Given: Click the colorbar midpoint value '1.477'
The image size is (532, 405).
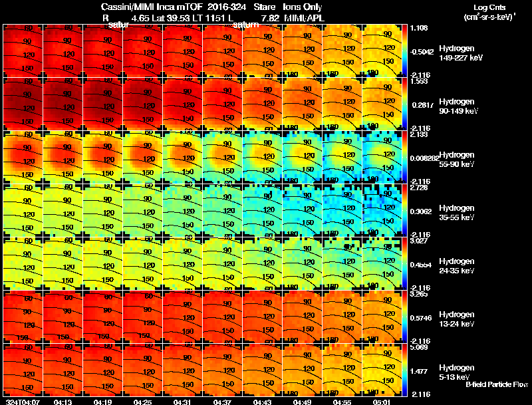Looking at the screenshot, I should coord(419,371).
